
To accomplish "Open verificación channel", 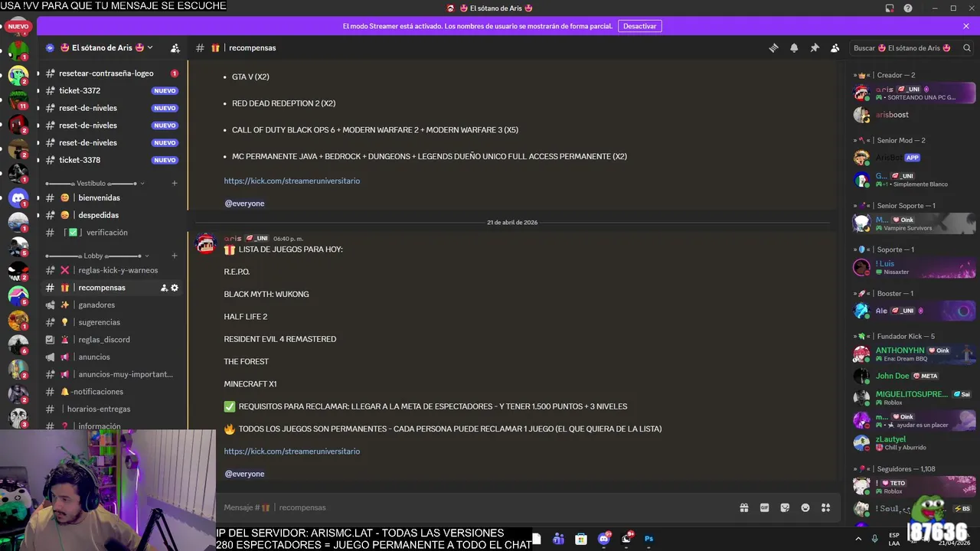I will [x=112, y=232].
